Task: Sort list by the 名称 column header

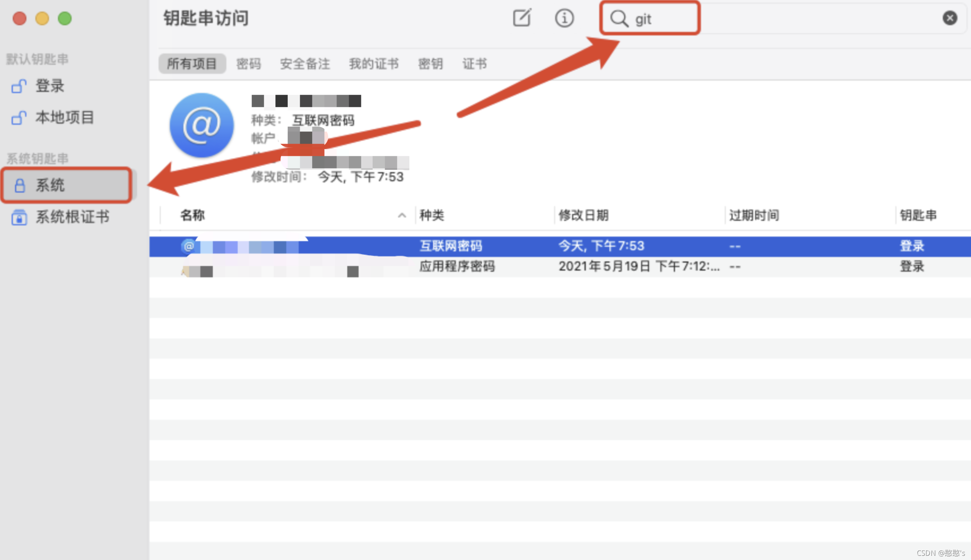Action: point(192,215)
